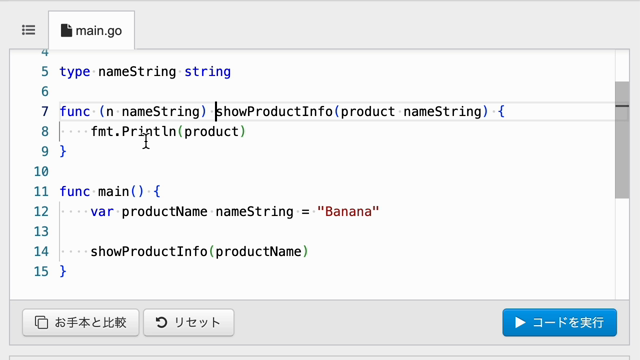Click closing brace on line 15

[63, 271]
